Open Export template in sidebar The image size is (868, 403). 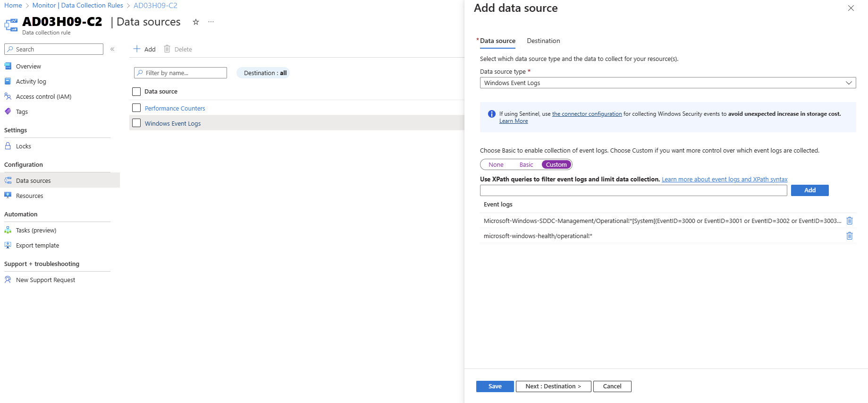tap(38, 245)
